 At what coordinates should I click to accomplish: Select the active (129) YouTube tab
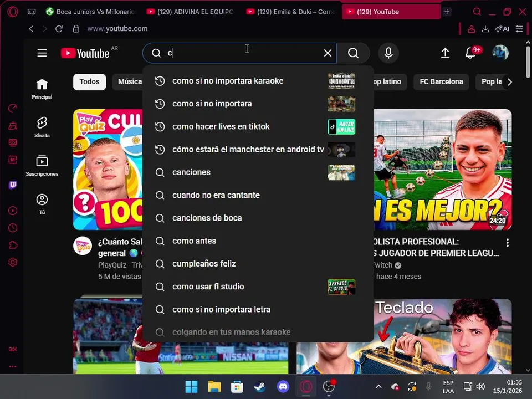point(391,12)
